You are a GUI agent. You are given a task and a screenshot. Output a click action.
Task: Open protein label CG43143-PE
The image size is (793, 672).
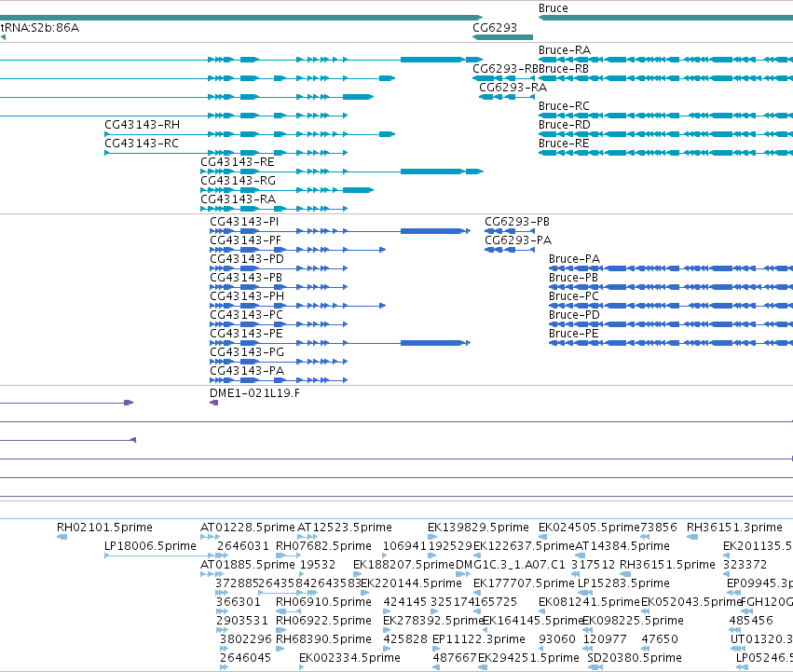(x=246, y=334)
